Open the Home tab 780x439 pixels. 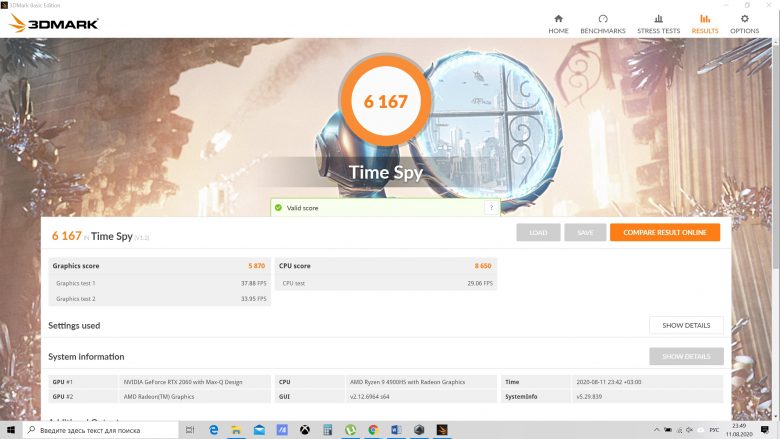(558, 24)
